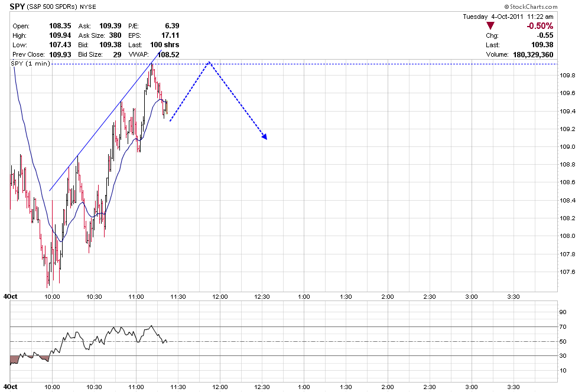The width and height of the screenshot is (585, 392).
Task: Click the RSI 30 level label
Action: (563, 356)
